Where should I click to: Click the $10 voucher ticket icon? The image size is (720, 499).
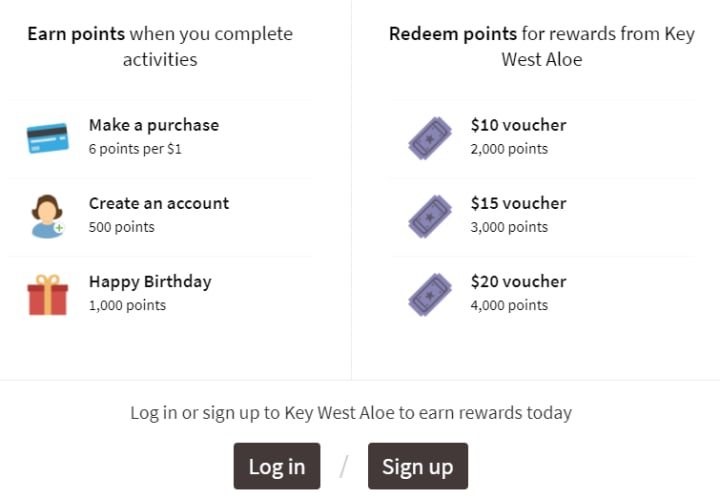click(x=430, y=138)
